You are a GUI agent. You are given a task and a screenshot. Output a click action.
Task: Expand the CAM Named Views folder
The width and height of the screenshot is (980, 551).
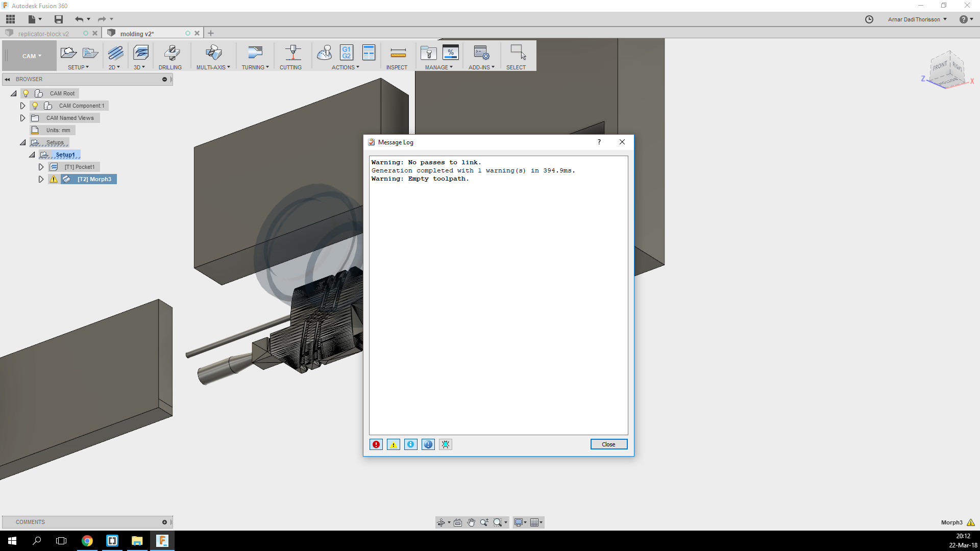(22, 118)
